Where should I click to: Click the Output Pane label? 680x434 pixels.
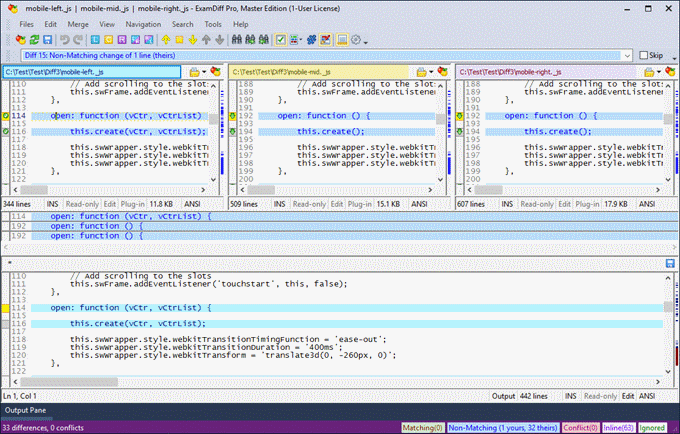(25, 410)
